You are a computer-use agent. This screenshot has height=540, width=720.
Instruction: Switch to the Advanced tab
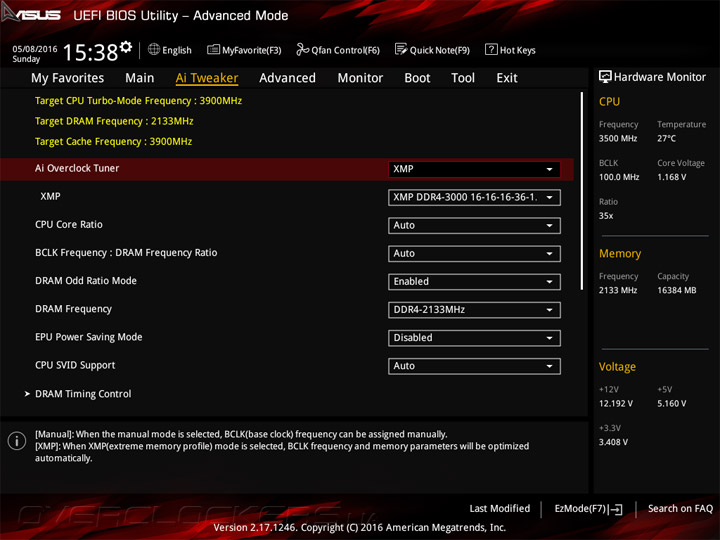[x=287, y=78]
